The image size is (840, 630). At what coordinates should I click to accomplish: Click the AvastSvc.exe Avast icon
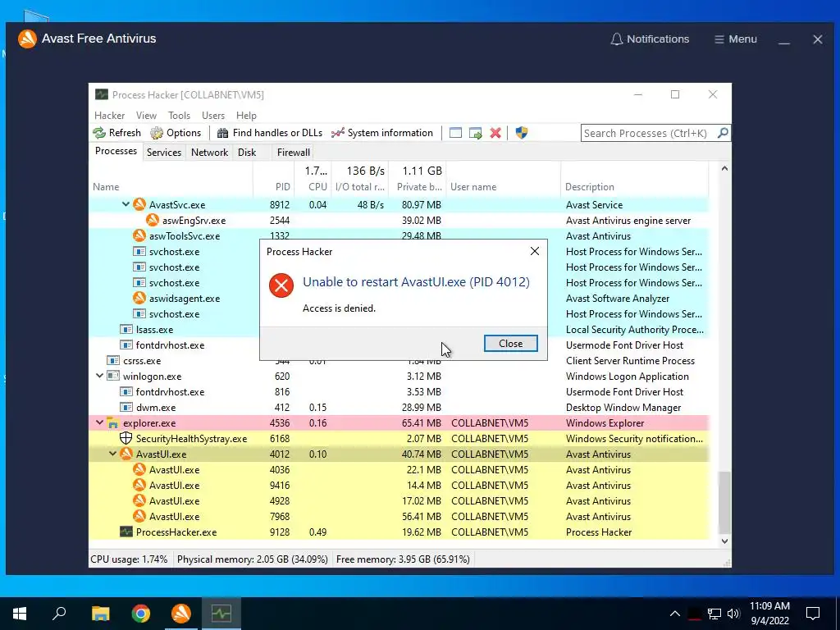[139, 204]
